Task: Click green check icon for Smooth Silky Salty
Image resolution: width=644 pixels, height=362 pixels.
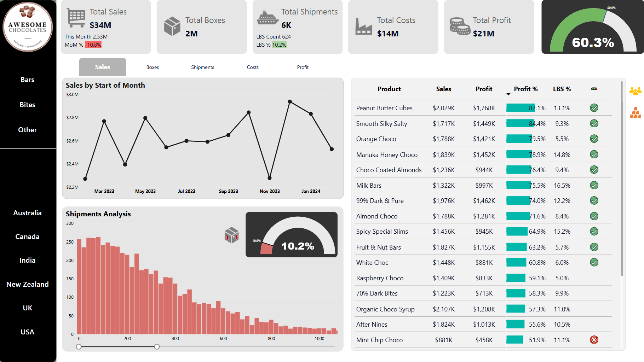Action: (x=594, y=123)
